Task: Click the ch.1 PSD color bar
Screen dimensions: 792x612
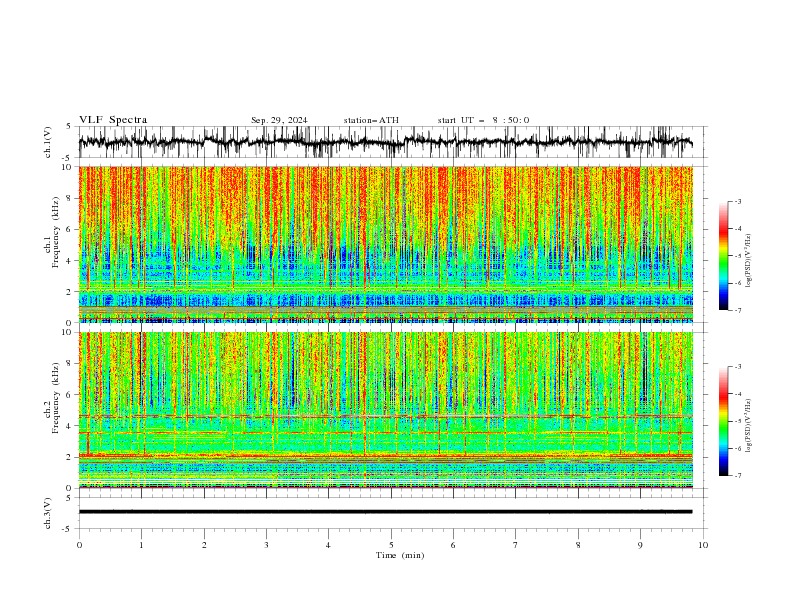Action: [723, 256]
